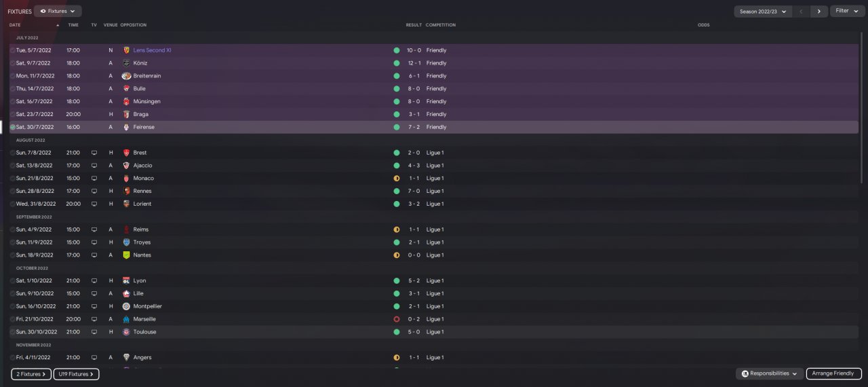This screenshot has height=387, width=868.
Task: Click the draw indicator for Nantes match
Action: tap(396, 255)
